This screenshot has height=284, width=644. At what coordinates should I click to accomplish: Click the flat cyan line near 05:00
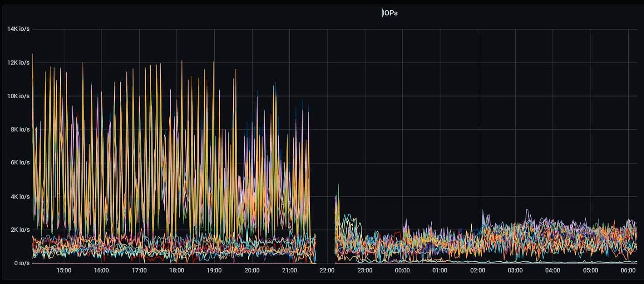[590, 262]
